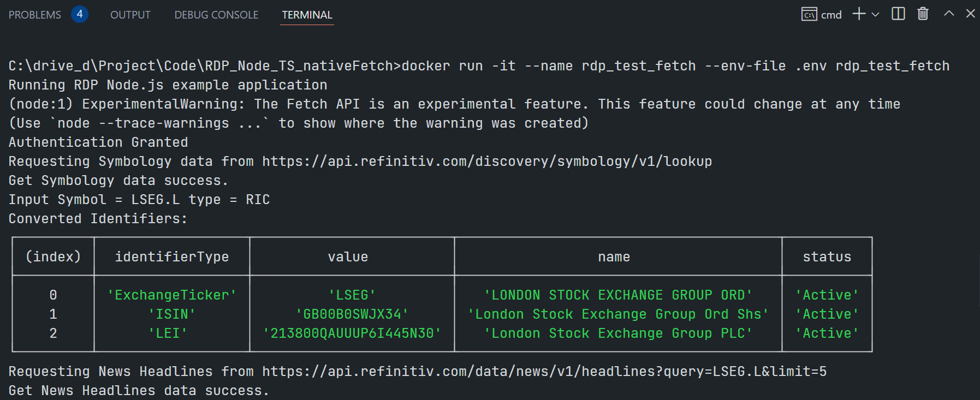Image resolution: width=980 pixels, height=400 pixels.
Task: Click the (index) column header
Action: click(x=53, y=257)
